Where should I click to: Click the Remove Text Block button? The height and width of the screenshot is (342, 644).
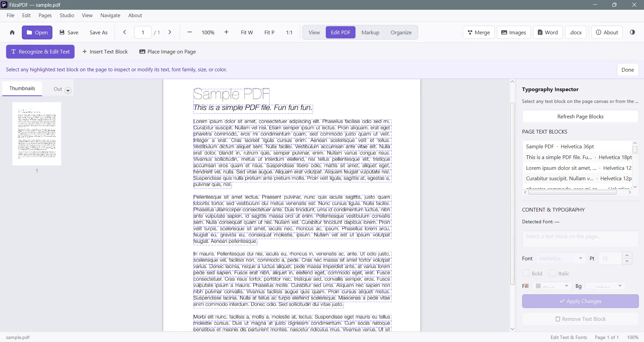pos(581,319)
